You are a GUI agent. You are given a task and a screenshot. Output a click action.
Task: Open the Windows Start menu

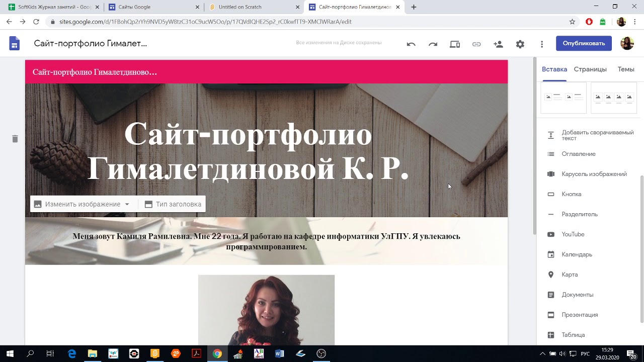tap(10, 353)
